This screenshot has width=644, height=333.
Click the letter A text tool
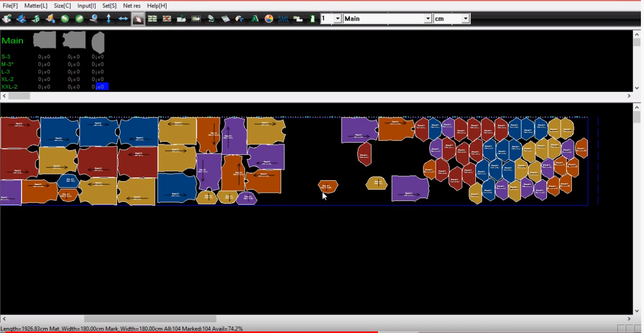click(x=255, y=18)
